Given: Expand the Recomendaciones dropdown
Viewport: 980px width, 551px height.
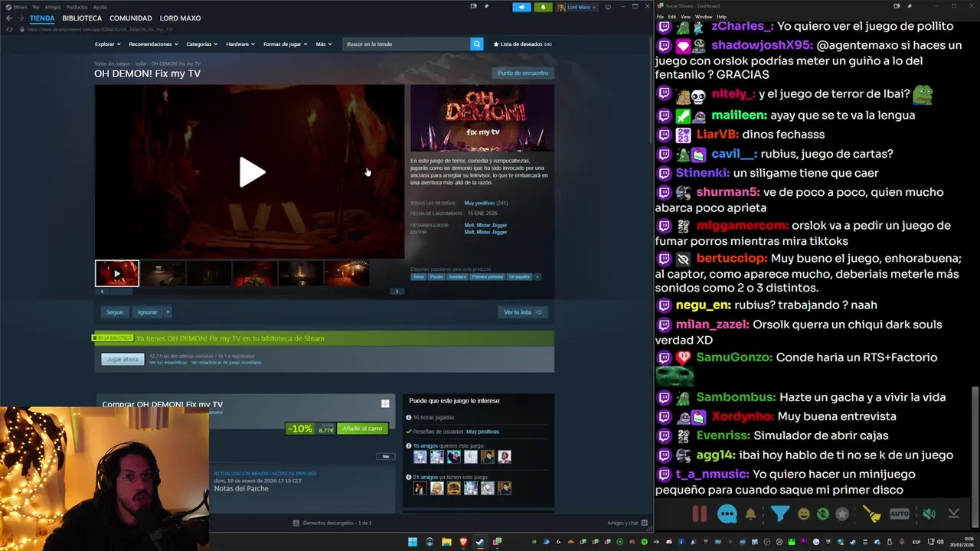Looking at the screenshot, I should [x=152, y=44].
